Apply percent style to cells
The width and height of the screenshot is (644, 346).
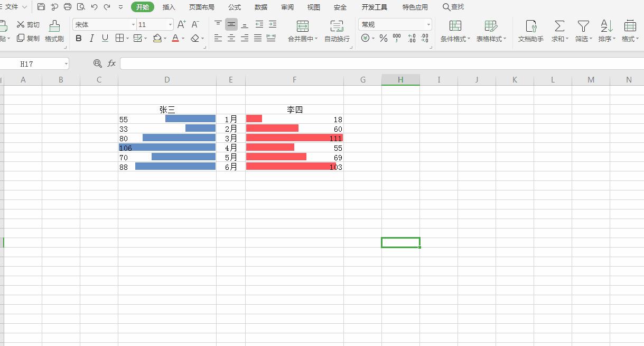coord(384,38)
